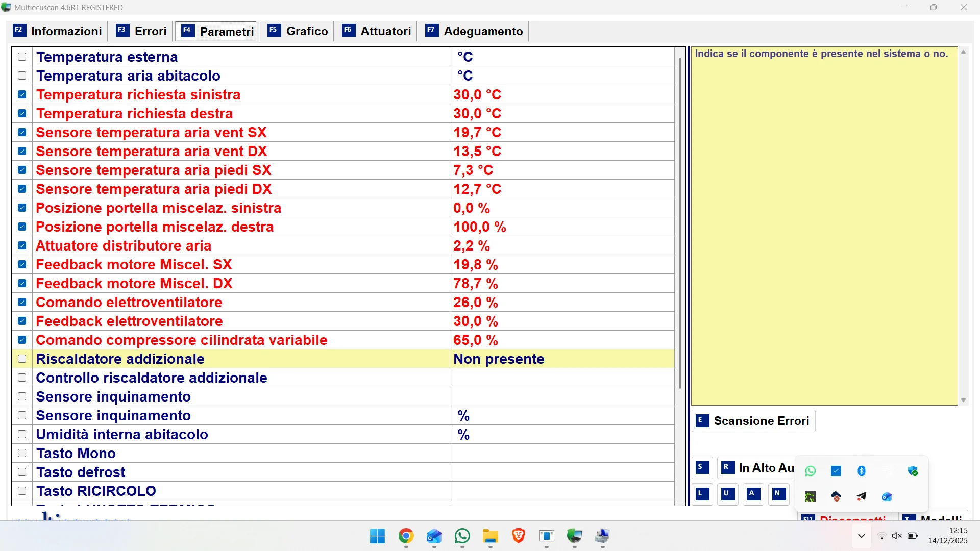Click the green G tray icon
Screen dimensions: 980x551
(811, 496)
